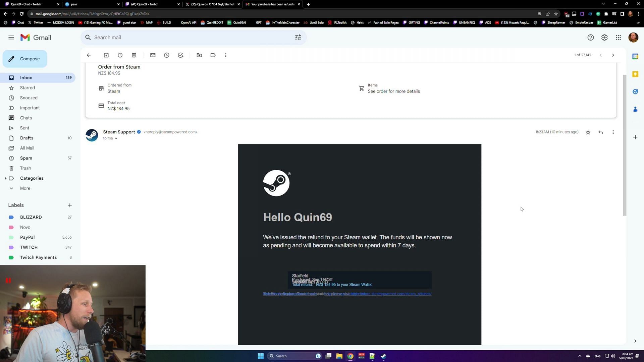Go to older email arrow

613,55
